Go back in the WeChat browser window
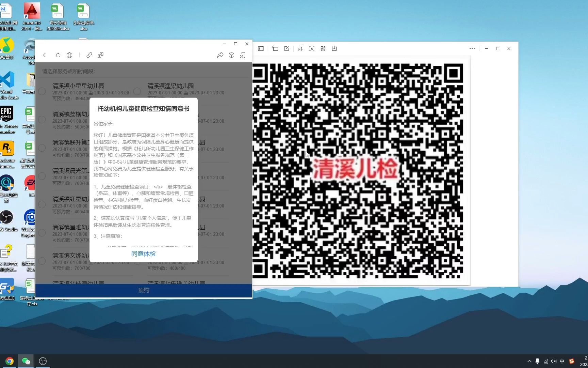 (45, 55)
